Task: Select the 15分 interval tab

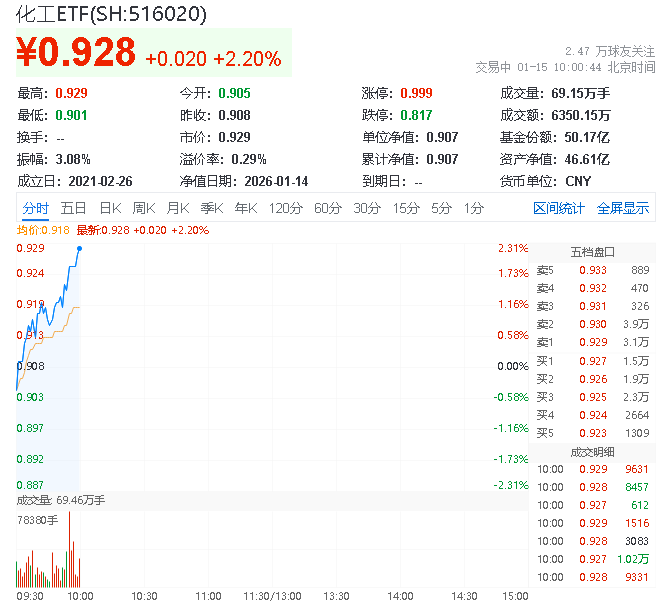Action: (405, 208)
